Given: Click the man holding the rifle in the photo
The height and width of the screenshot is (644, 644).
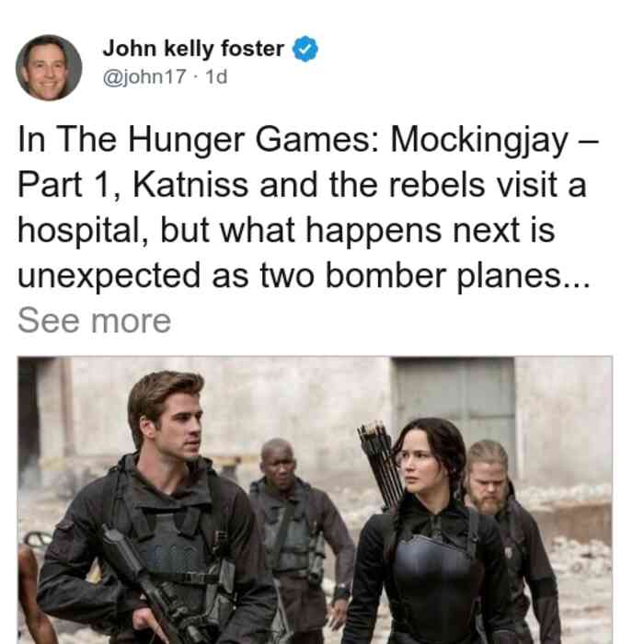Looking at the screenshot, I should tap(160, 510).
